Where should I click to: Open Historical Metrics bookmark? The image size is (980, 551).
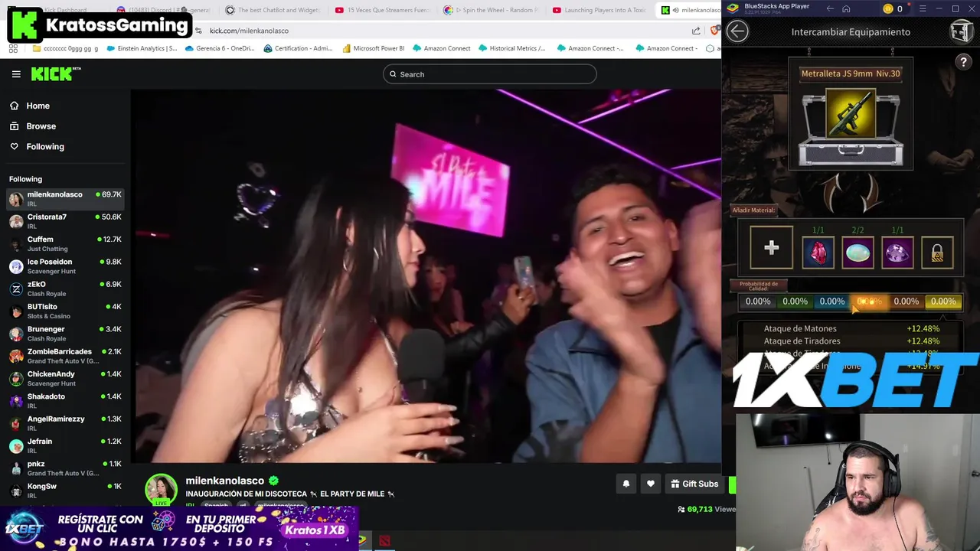tap(513, 48)
